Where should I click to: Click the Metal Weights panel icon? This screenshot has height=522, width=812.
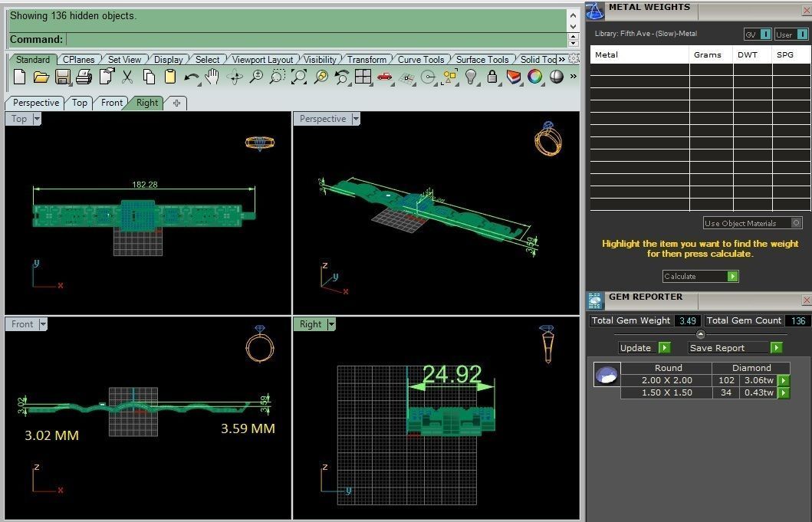pos(595,11)
